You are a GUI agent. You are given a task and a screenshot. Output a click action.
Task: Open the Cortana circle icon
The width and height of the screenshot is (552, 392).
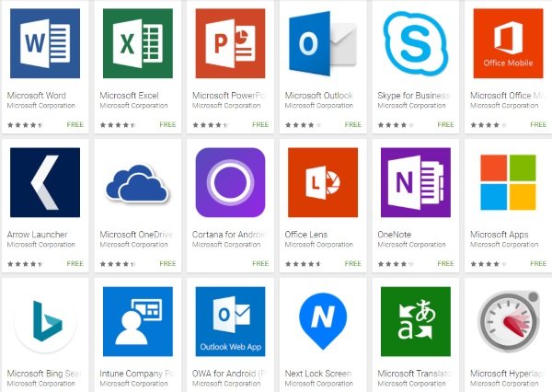(x=230, y=182)
